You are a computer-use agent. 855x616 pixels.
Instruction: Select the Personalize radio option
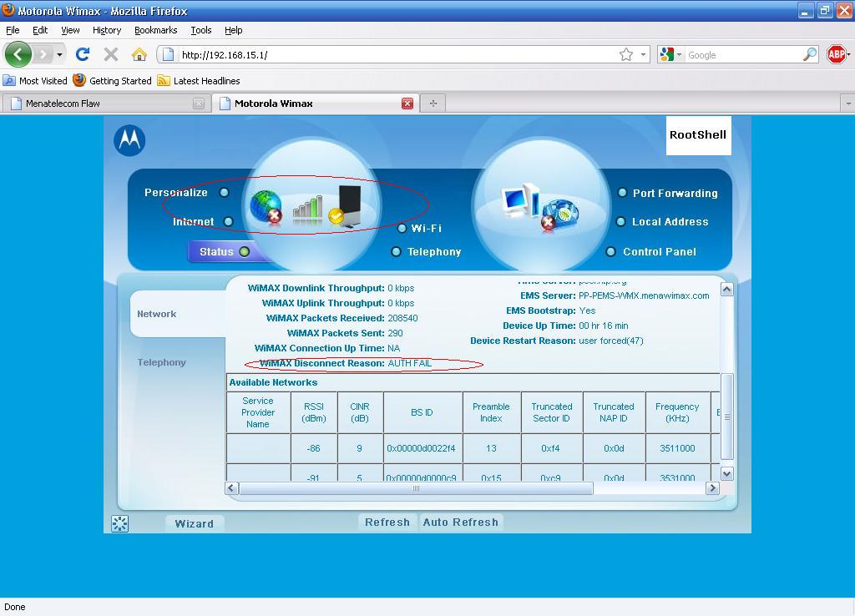pos(224,193)
